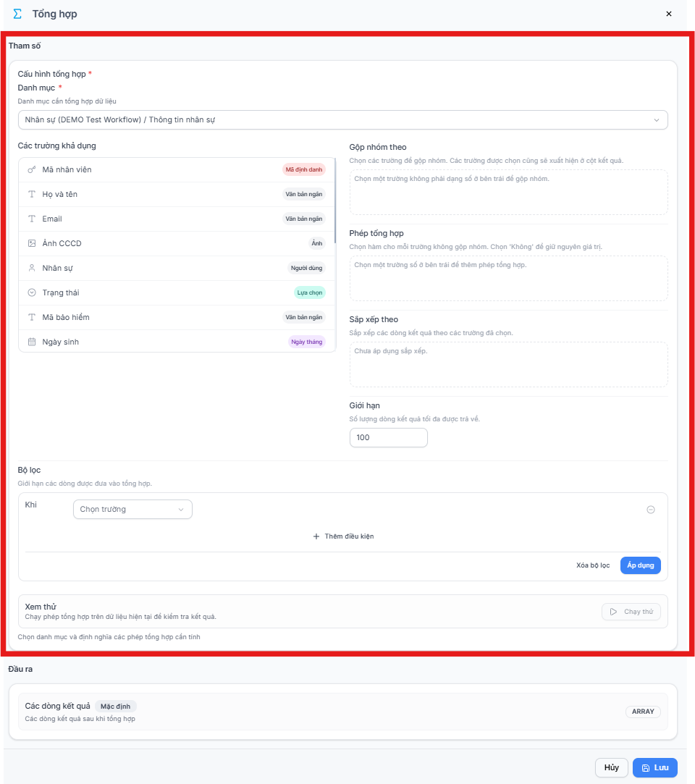Screen dimensions: 695x784
Task: Click the person icon beside Nhân sự field
Action: (32, 268)
